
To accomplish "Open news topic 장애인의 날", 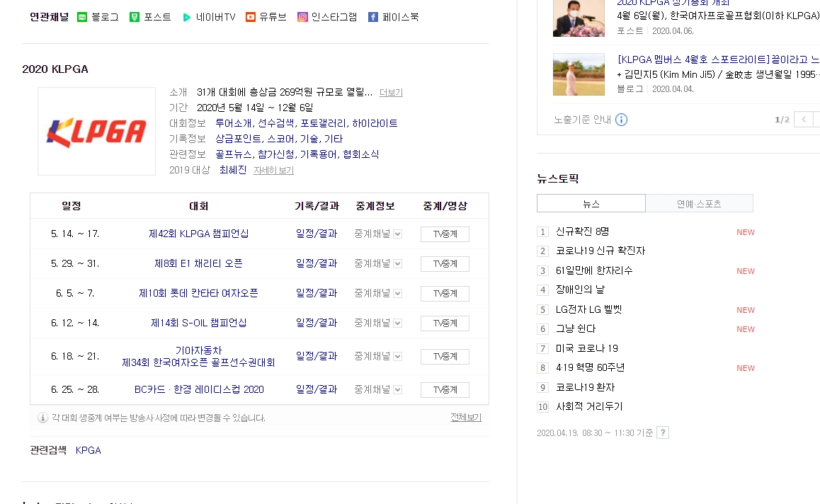I will (580, 290).
